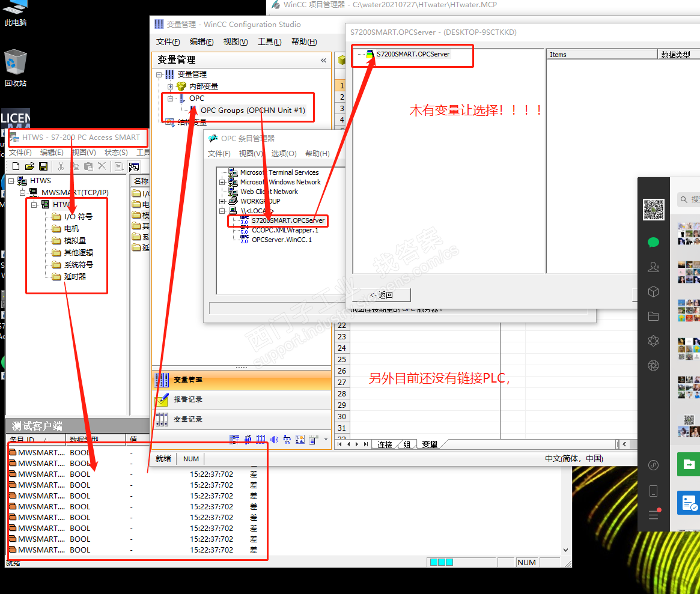Collapse the MWSMART(TCP/IP) tree node

22,193
